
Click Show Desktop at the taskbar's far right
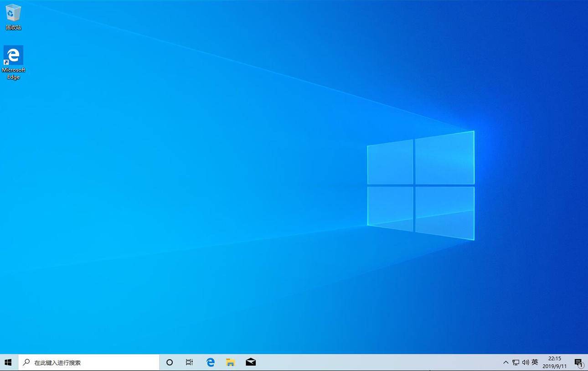(587, 362)
